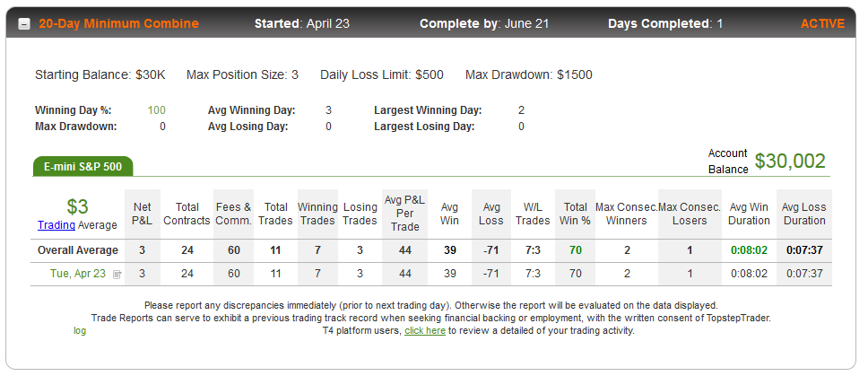Click the Total Win % column header
Viewport: 868px width, 376px height.
(575, 214)
